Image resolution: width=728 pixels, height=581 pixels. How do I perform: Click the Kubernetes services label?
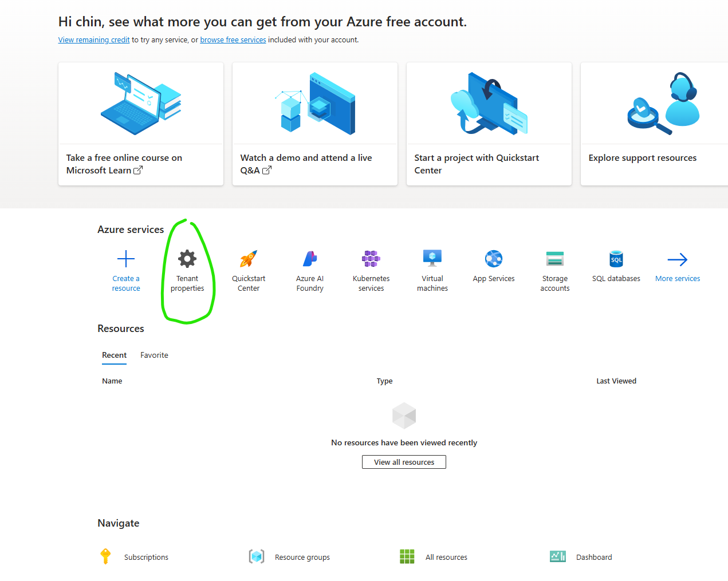pos(371,283)
